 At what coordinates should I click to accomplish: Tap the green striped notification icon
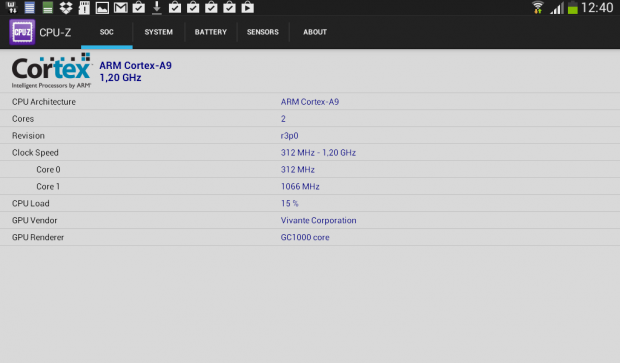47,8
